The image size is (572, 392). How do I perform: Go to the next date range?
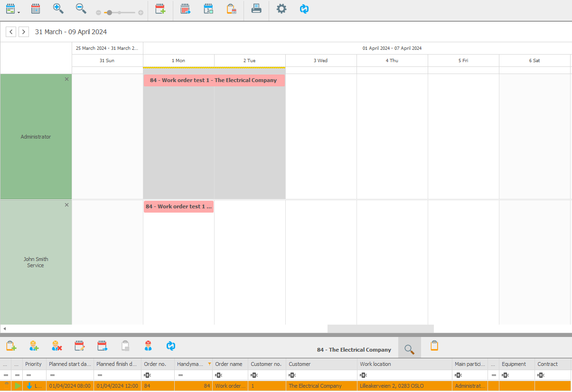(24, 32)
